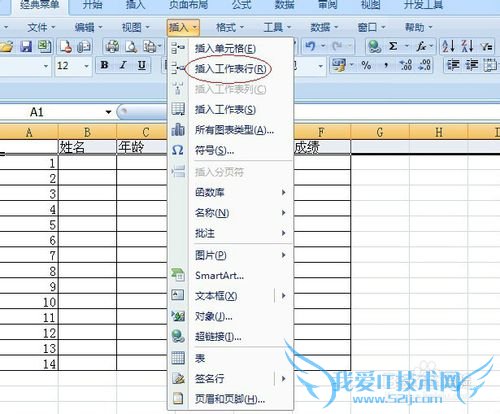The width and height of the screenshot is (500, 414).
Task: Expand the 函数库 submenu
Action: coord(231,192)
